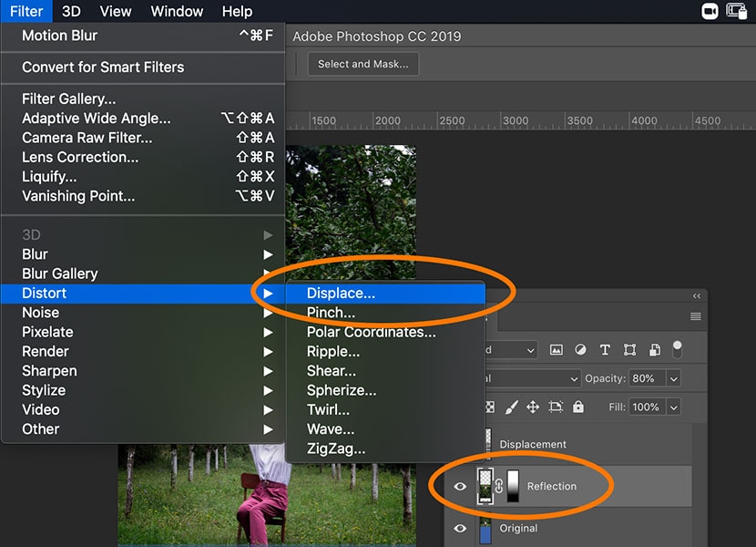Toggle the layer filtering switch
Screen dimensions: 756x547
tap(677, 349)
